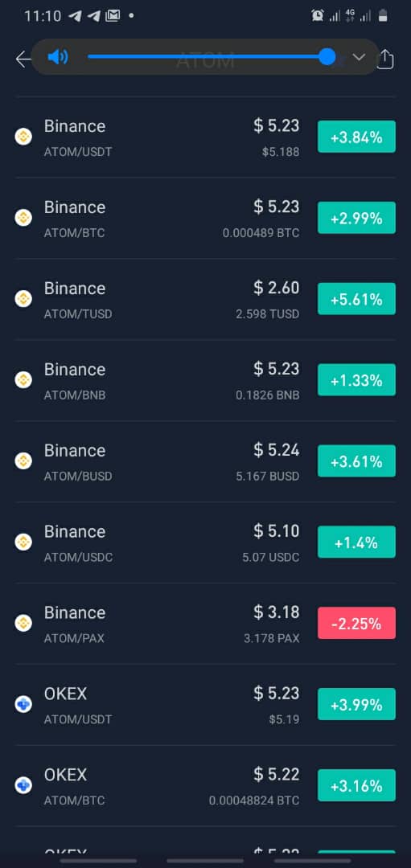The width and height of the screenshot is (411, 868).
Task: Tap OKEX logo beside ATOM/USDT
Action: click(23, 704)
